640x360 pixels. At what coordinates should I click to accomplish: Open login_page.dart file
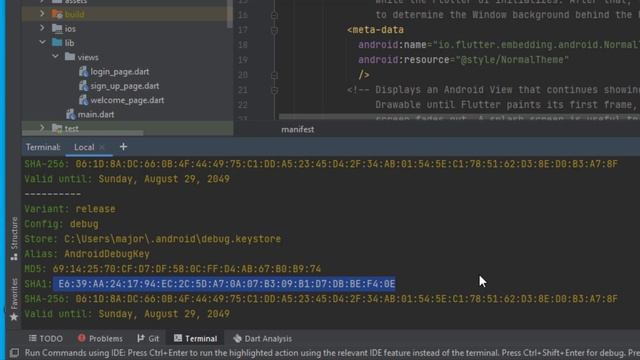[120, 72]
